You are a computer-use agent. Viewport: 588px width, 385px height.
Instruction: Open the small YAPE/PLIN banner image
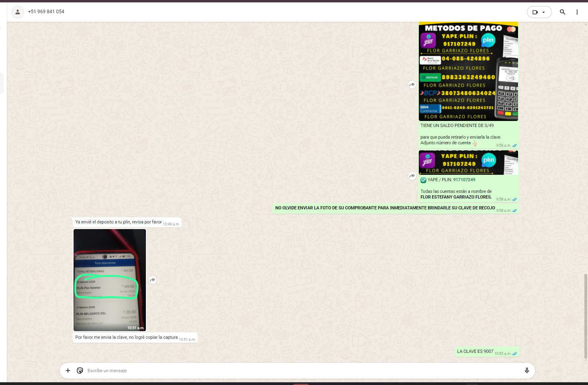pos(468,163)
